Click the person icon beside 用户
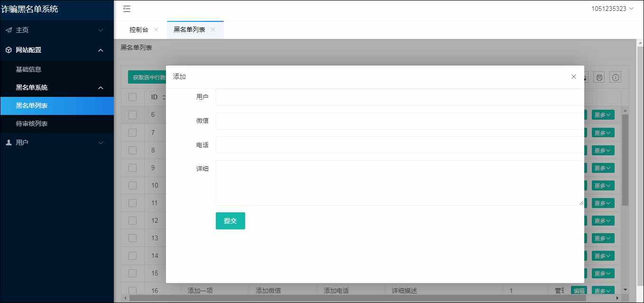Image resolution: width=644 pixels, height=303 pixels. point(9,142)
